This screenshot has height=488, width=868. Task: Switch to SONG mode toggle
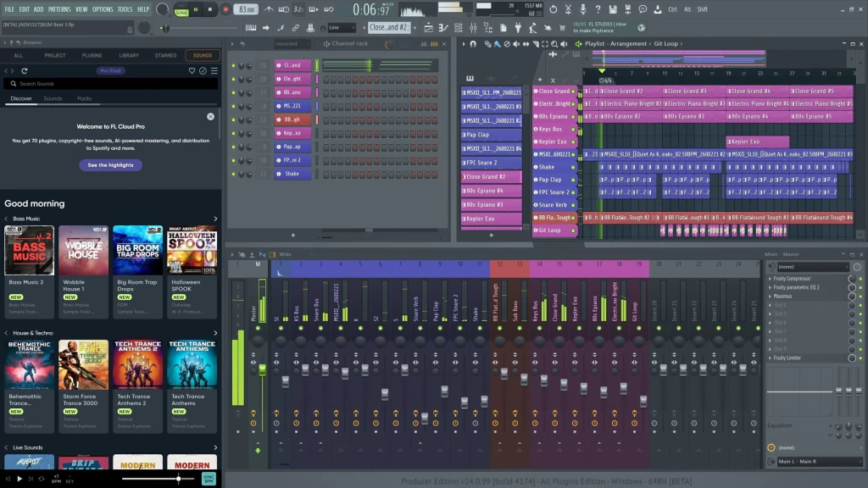[182, 13]
